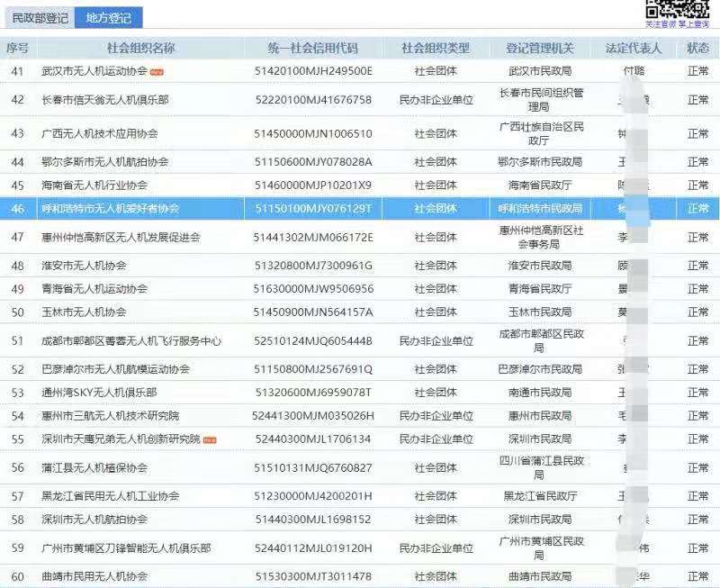Open 曲靖市民用无人机协会 entry
Viewport: 720px width, 588px height.
click(x=94, y=576)
